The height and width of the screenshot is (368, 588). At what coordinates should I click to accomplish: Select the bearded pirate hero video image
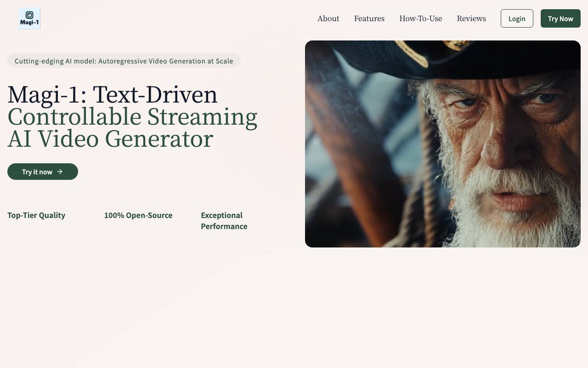(x=443, y=144)
